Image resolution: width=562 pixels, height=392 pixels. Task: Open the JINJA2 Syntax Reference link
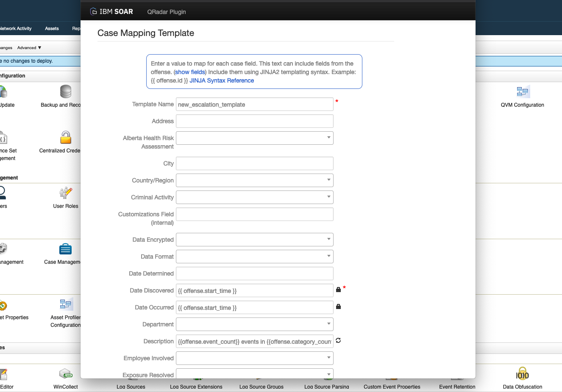(221, 80)
